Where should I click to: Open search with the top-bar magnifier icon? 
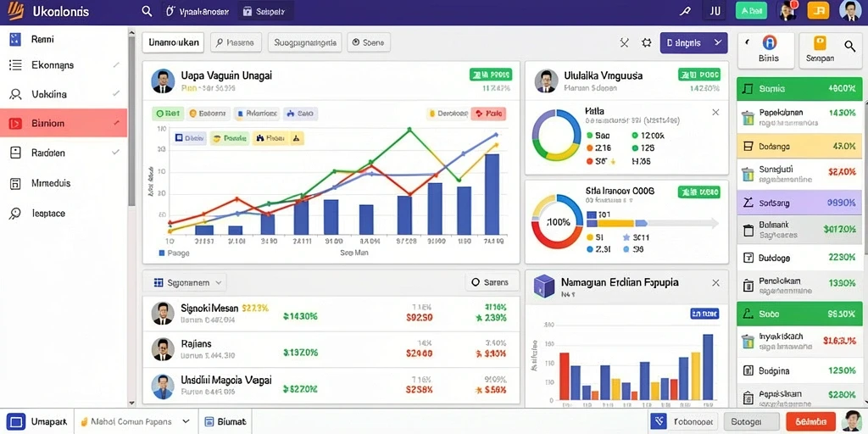(147, 11)
